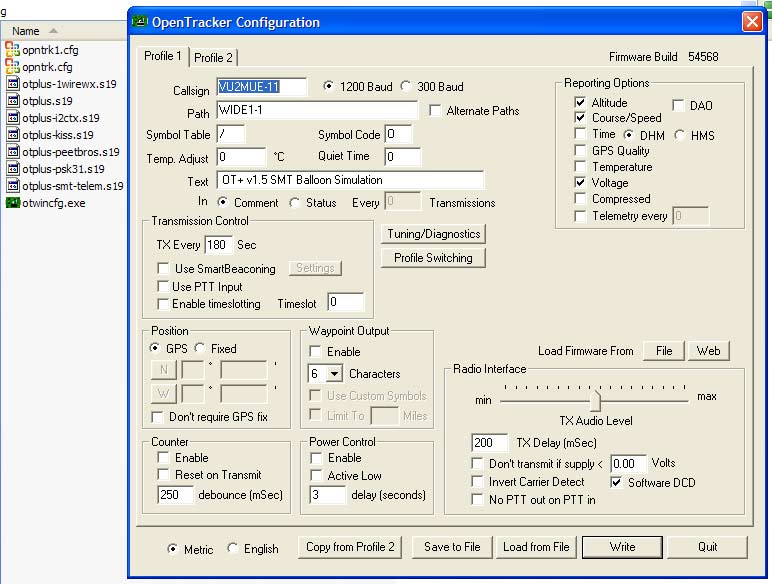Click the Load from File button
Screen dimensions: 772x584
click(536, 547)
